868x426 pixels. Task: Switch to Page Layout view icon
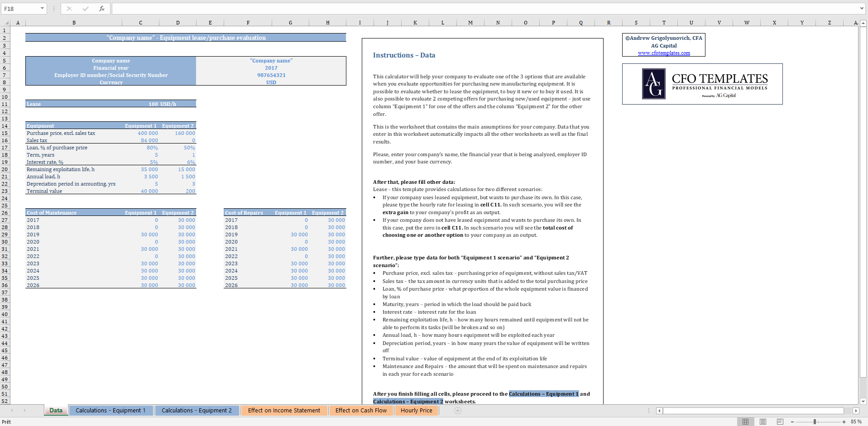tap(763, 421)
